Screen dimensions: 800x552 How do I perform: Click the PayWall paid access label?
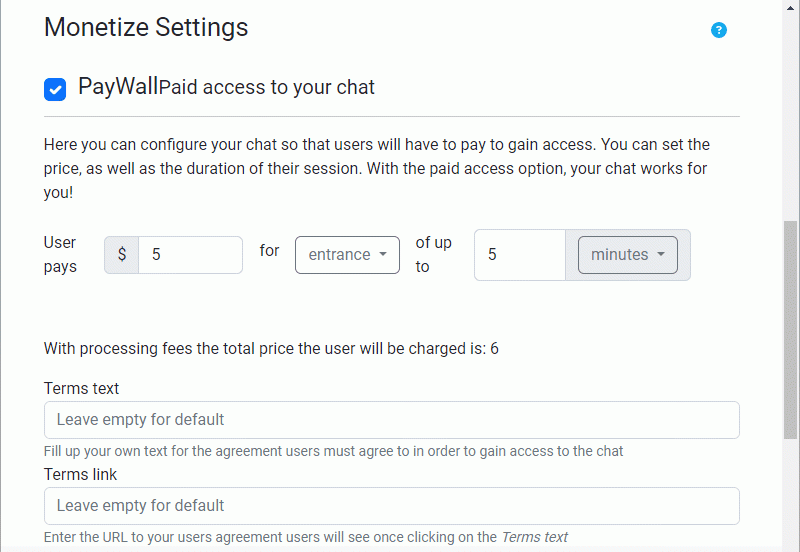226,87
